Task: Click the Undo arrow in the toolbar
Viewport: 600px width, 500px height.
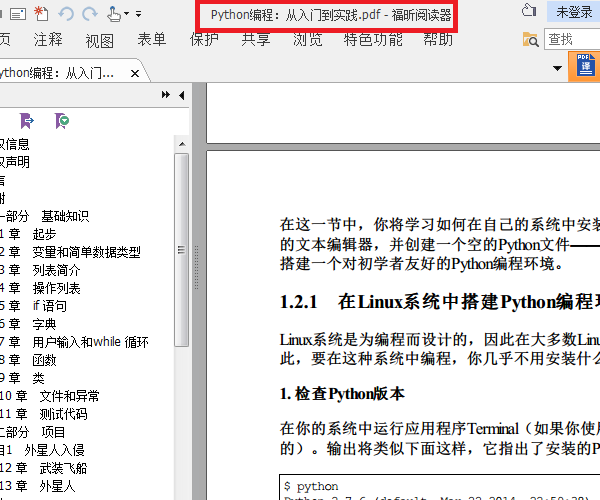Action: coord(66,14)
